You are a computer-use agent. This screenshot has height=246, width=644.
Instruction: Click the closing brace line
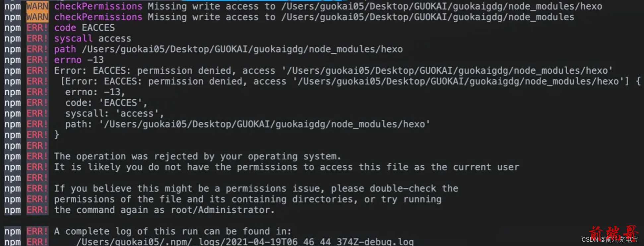(57, 135)
